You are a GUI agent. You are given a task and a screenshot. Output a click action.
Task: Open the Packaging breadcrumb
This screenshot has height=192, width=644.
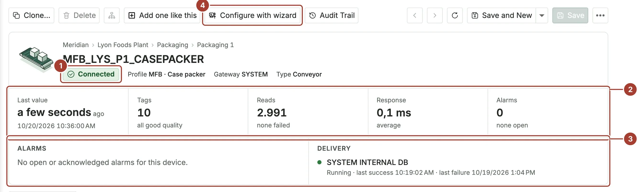coord(172,45)
